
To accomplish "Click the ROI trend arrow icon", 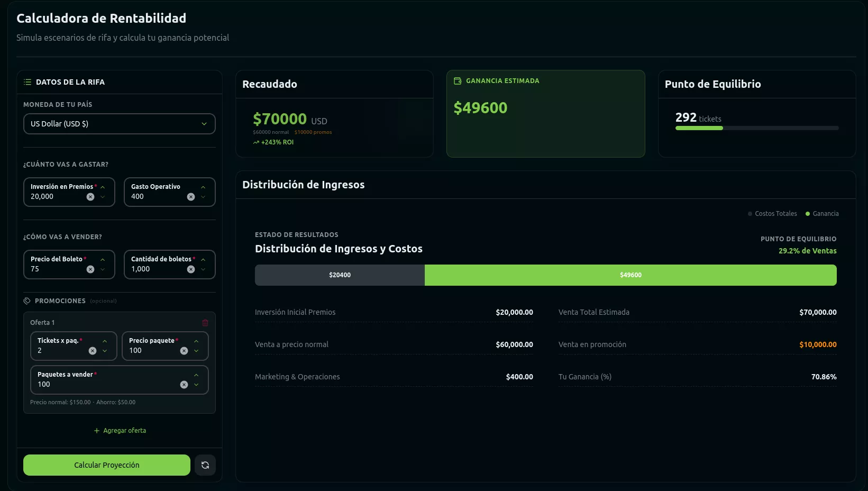I will (256, 142).
